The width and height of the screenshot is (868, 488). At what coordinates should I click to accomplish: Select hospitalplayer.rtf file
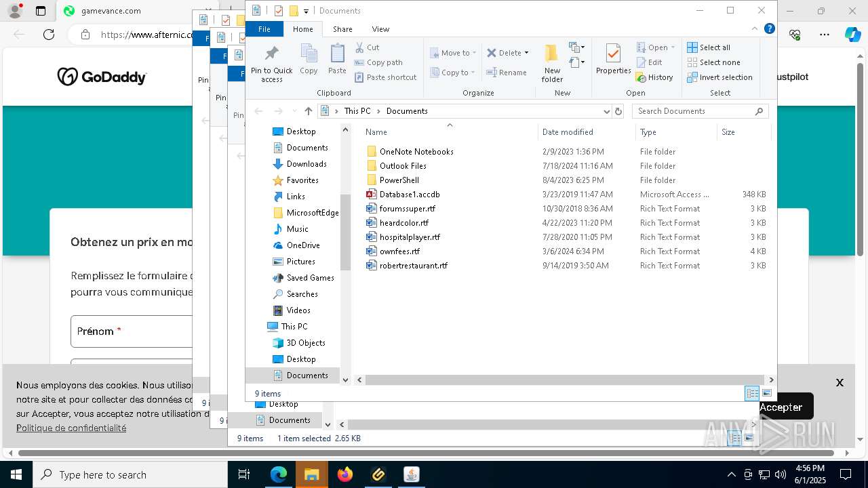pyautogui.click(x=410, y=237)
